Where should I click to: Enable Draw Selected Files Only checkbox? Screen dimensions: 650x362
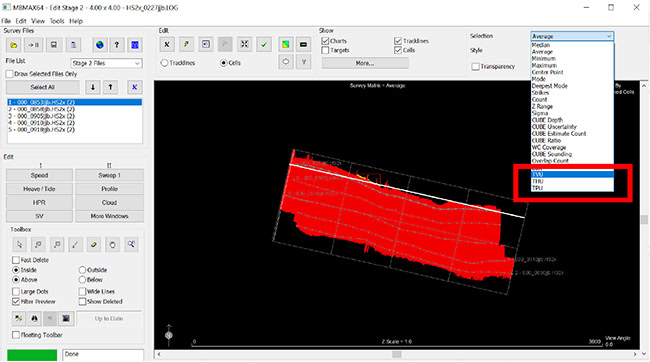10,74
